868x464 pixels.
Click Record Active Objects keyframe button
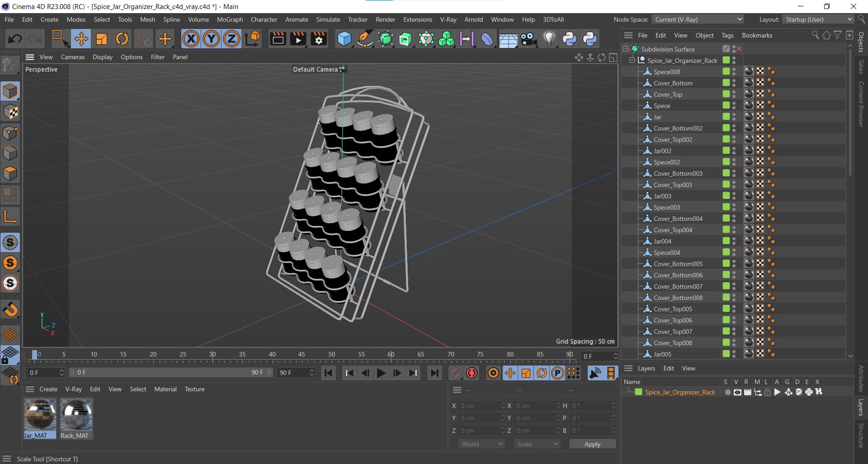456,373
